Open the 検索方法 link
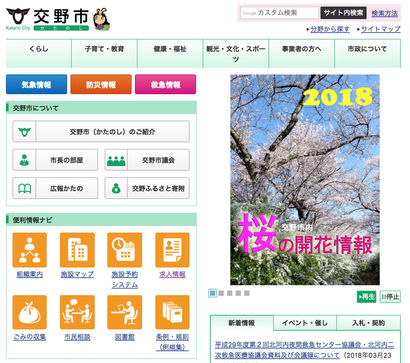Image resolution: width=410 pixels, height=363 pixels. [x=385, y=13]
